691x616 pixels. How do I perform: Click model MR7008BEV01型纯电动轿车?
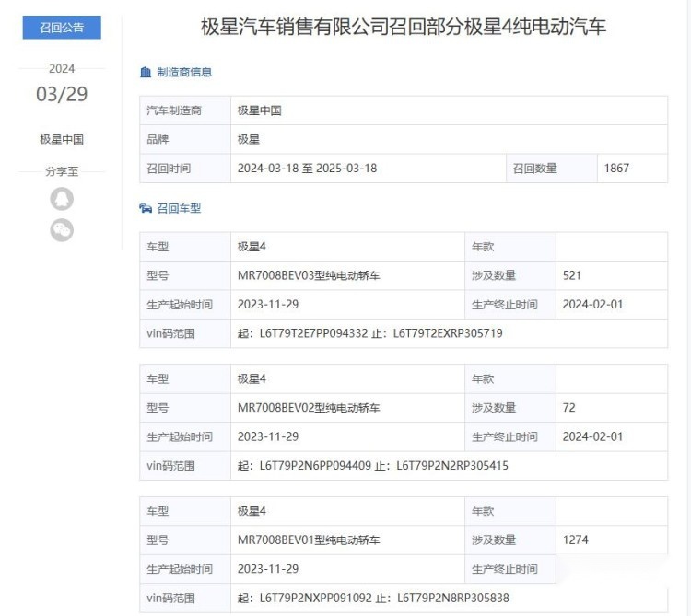[309, 540]
